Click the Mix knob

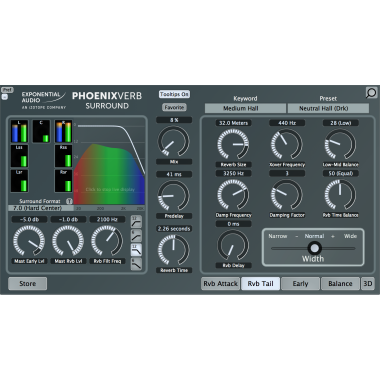[174, 141]
